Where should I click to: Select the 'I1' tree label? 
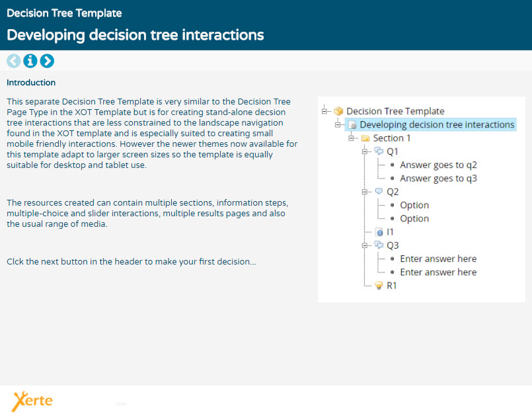pyautogui.click(x=390, y=232)
